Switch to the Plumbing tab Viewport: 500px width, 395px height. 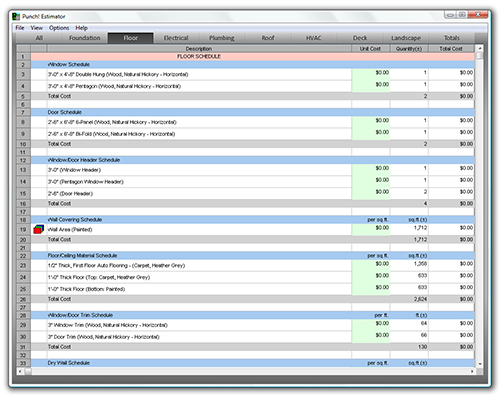[222, 38]
